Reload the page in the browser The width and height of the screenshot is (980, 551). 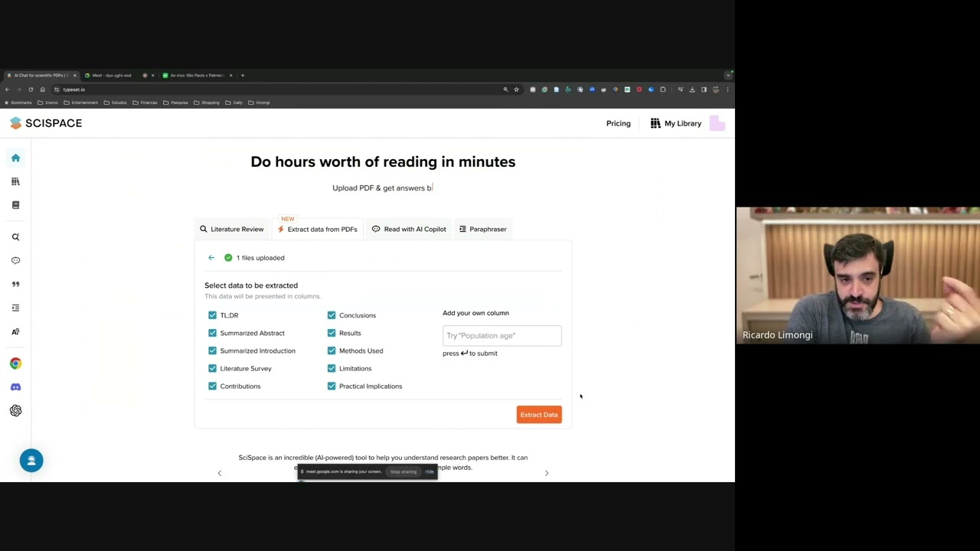click(x=31, y=90)
